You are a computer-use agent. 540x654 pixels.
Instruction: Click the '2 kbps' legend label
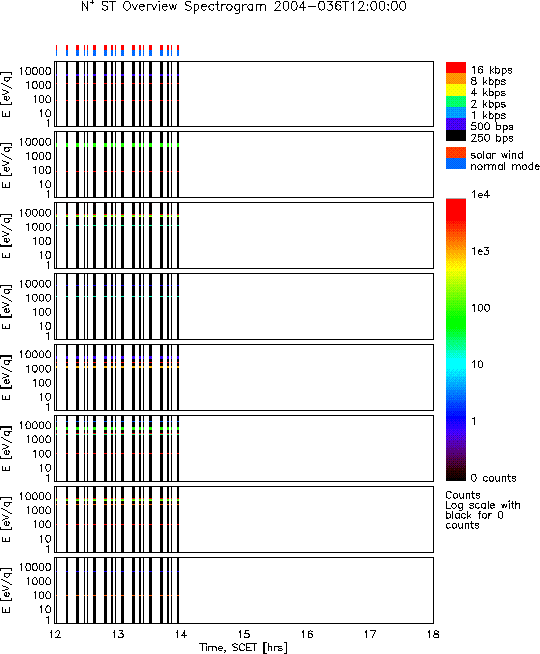(488, 104)
